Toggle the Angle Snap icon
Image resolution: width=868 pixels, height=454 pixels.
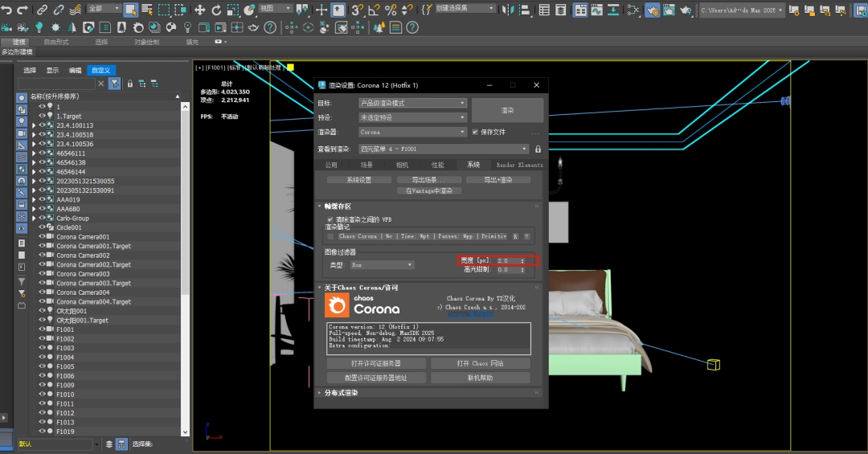(x=375, y=10)
